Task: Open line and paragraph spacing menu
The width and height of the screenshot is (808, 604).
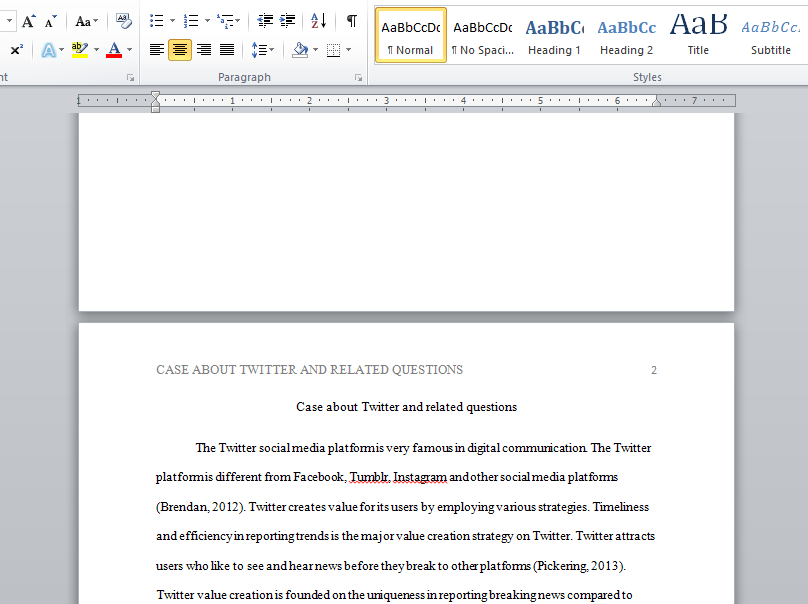Action: point(262,50)
